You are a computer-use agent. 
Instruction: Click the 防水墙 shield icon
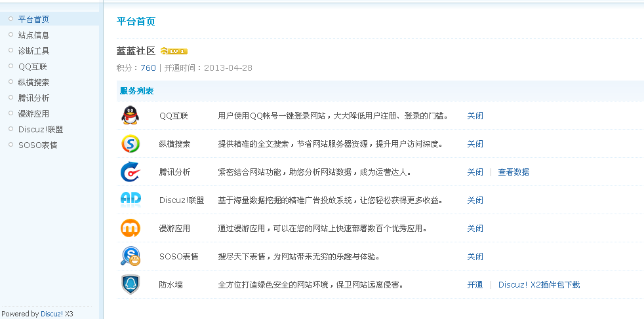[131, 284]
